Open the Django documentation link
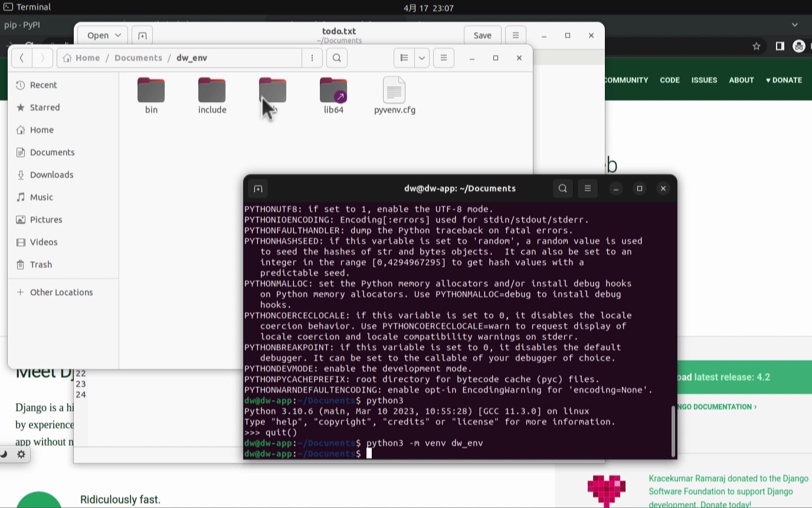This screenshot has width=812, height=508. (x=717, y=406)
